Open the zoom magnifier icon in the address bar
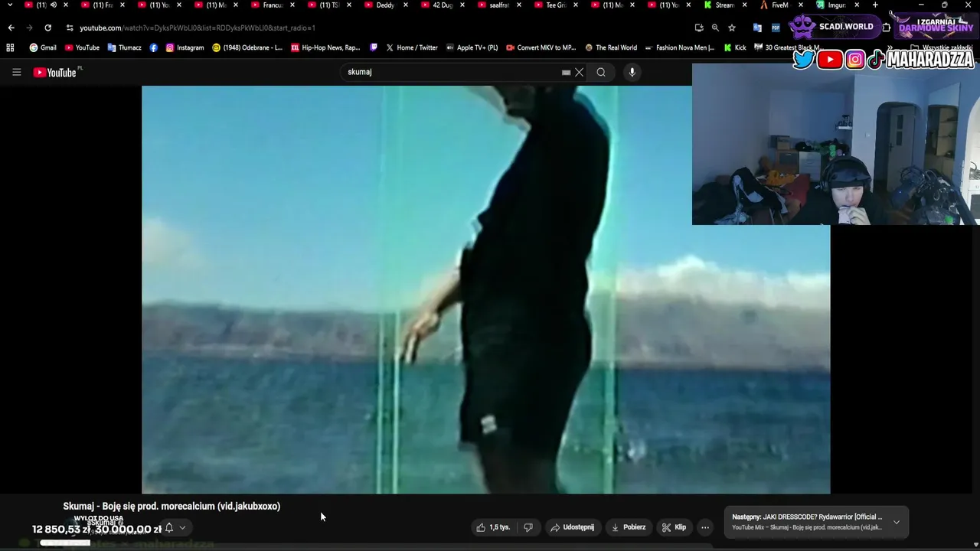This screenshot has width=980, height=551. [715, 28]
